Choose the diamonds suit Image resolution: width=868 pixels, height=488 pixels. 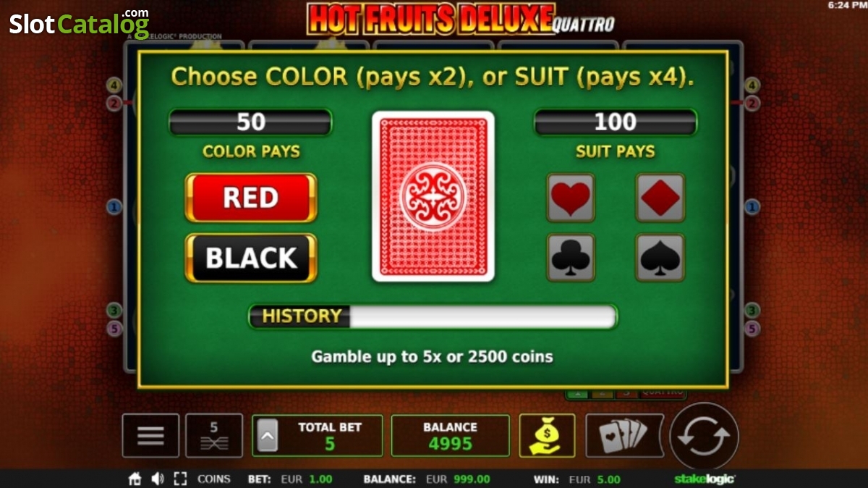click(660, 197)
